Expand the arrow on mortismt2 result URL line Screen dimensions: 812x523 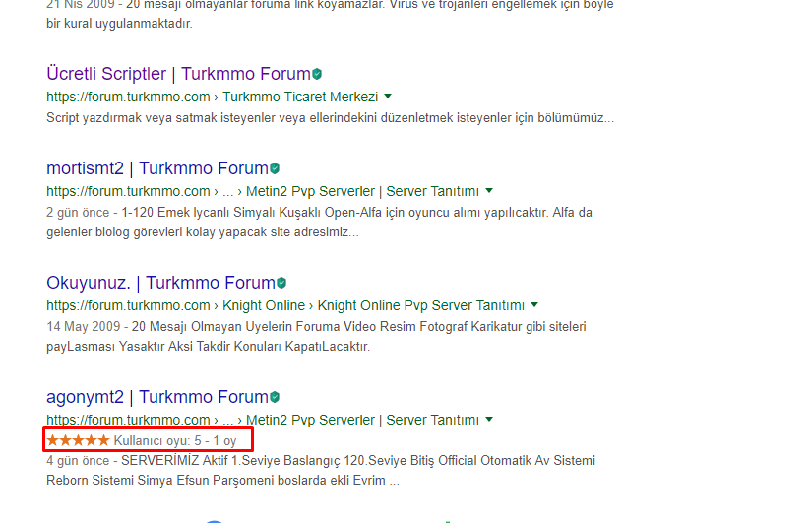coord(489,191)
